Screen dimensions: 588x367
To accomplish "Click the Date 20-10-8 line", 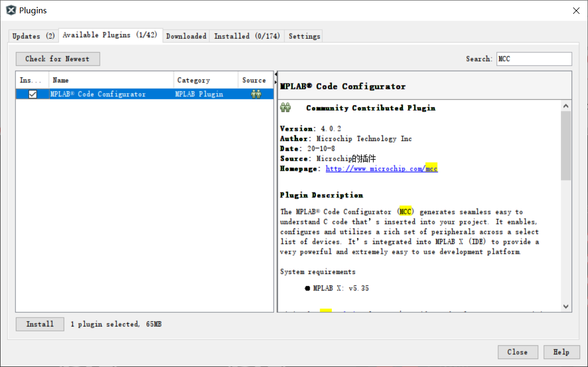I will click(308, 149).
